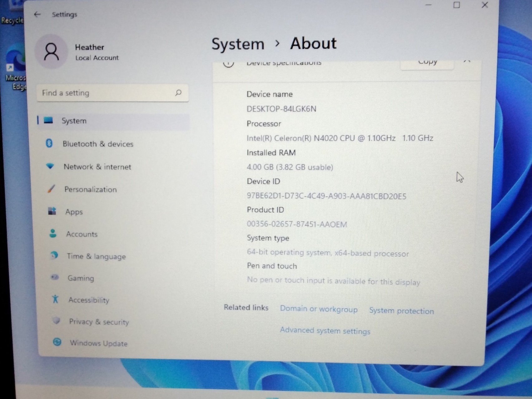Copy the device specifications
532x399 pixels.
coord(427,63)
